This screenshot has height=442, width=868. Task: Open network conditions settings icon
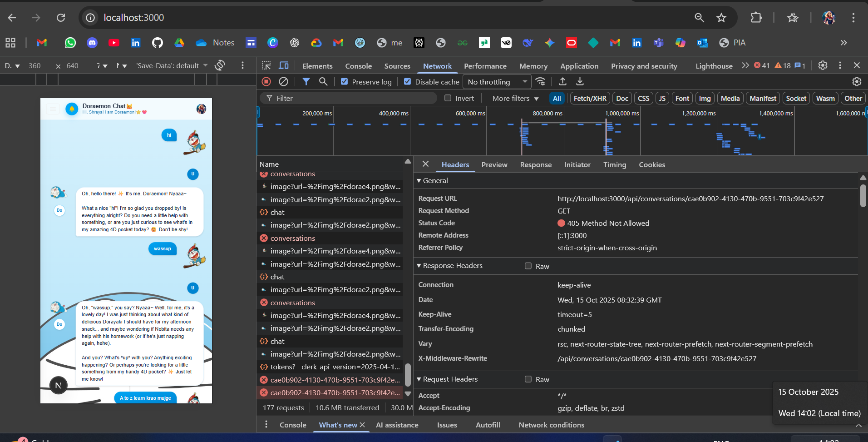(540, 82)
